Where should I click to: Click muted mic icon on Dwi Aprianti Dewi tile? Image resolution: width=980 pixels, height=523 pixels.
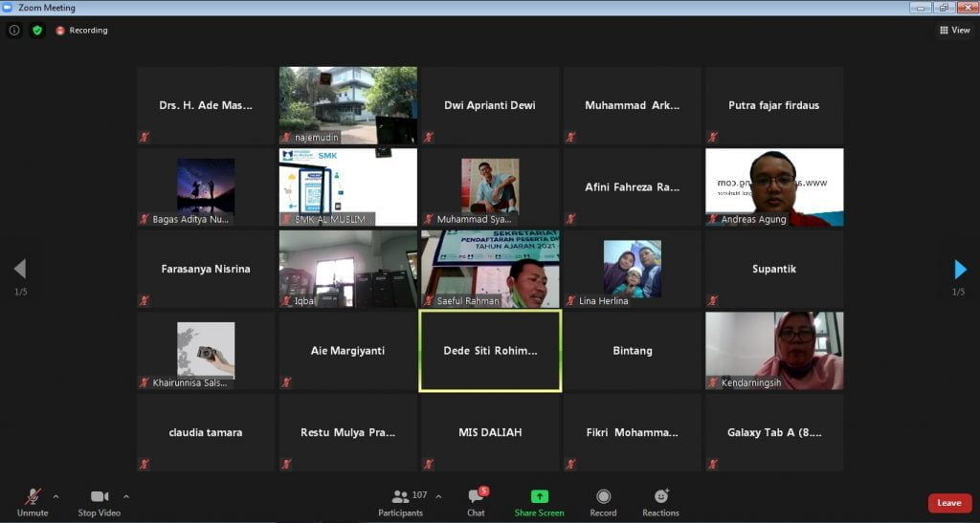pyautogui.click(x=429, y=137)
